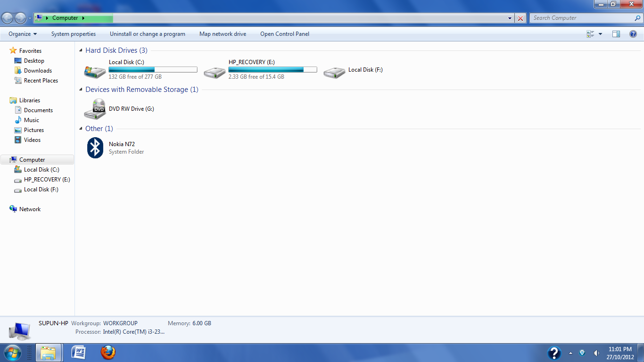Click the Favorites star icon
The width and height of the screenshot is (644, 362).
pos(13,50)
